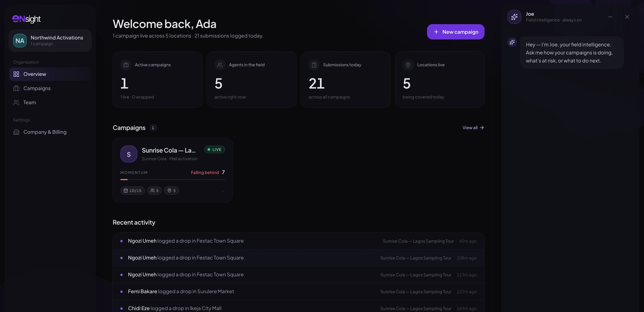
Task: Open the Sunrise Cola campaign title
Action: click(168, 150)
